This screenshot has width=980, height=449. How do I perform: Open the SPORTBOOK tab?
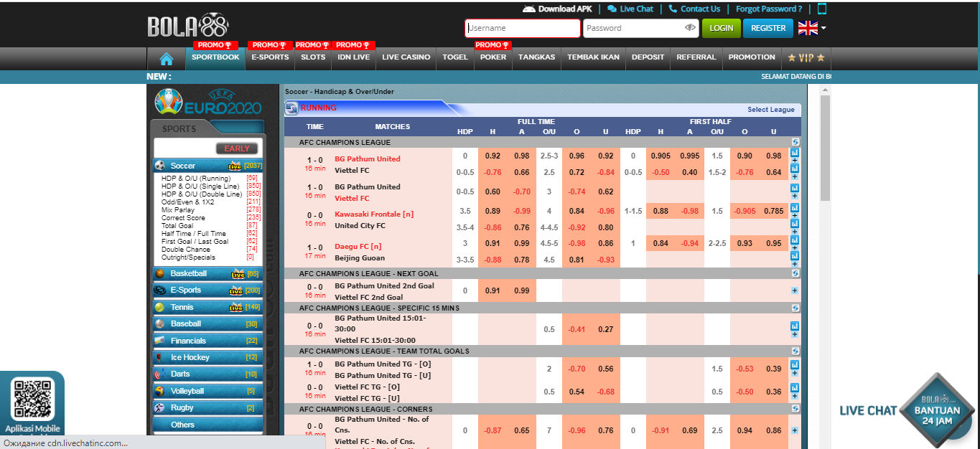pos(215,57)
